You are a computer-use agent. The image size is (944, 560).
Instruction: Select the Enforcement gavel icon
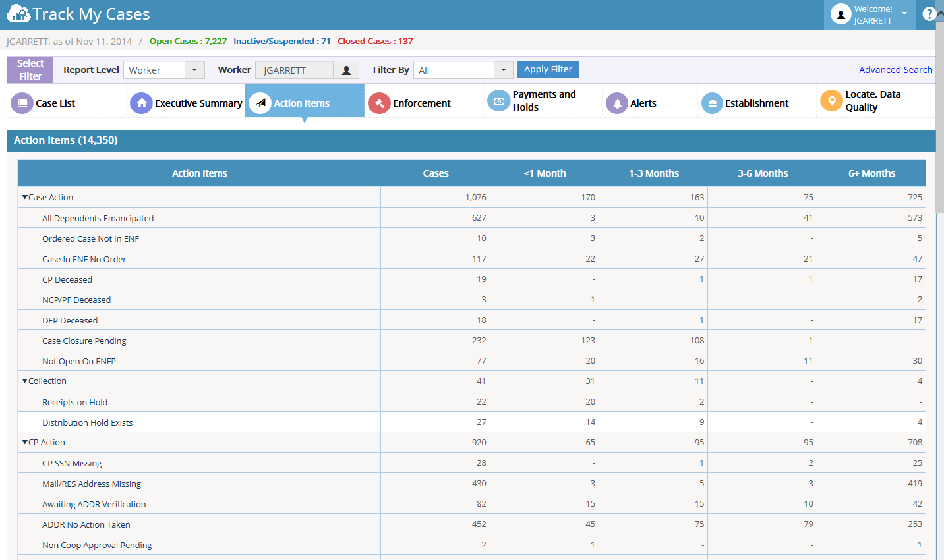[379, 103]
